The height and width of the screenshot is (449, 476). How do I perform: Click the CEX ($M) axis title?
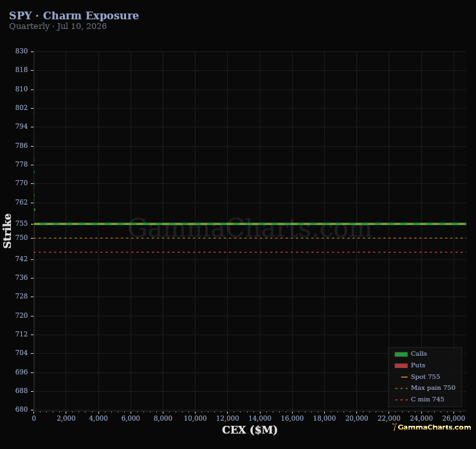[250, 430]
